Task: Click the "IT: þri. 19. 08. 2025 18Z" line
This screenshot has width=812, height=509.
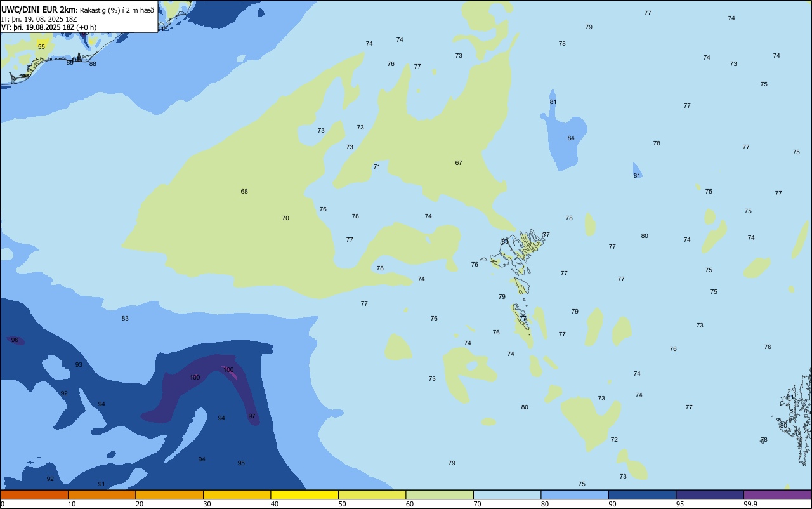Action: click(x=39, y=19)
